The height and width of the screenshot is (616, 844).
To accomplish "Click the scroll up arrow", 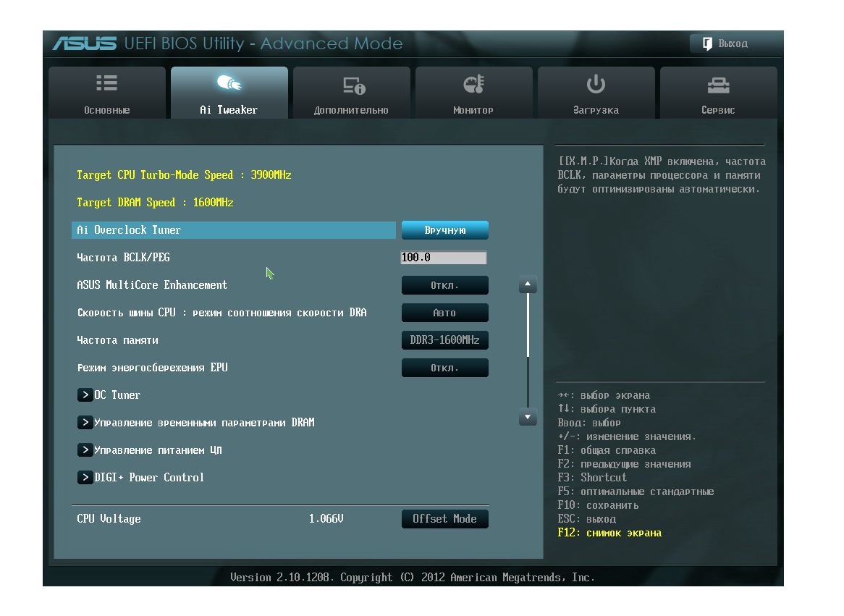I will [x=528, y=284].
